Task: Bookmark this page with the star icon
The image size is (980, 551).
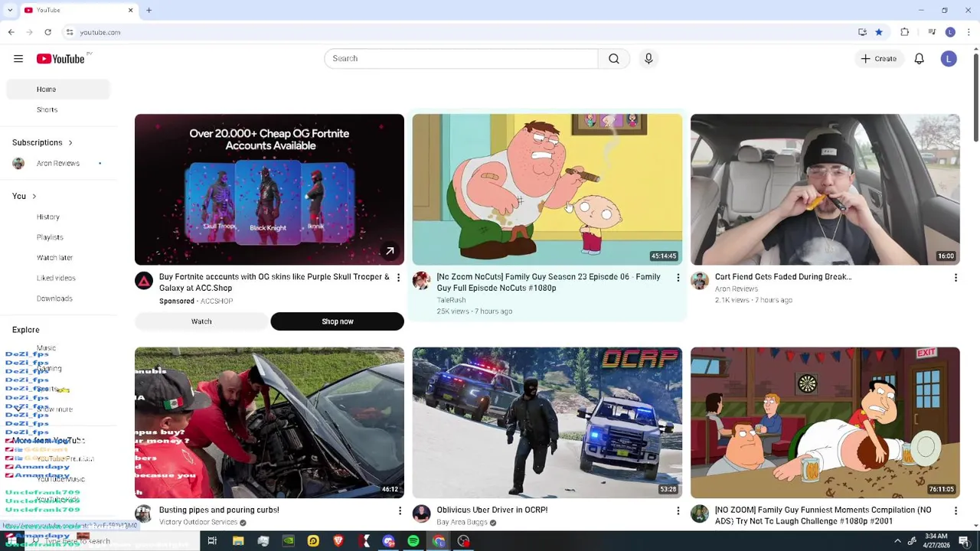Action: click(879, 32)
